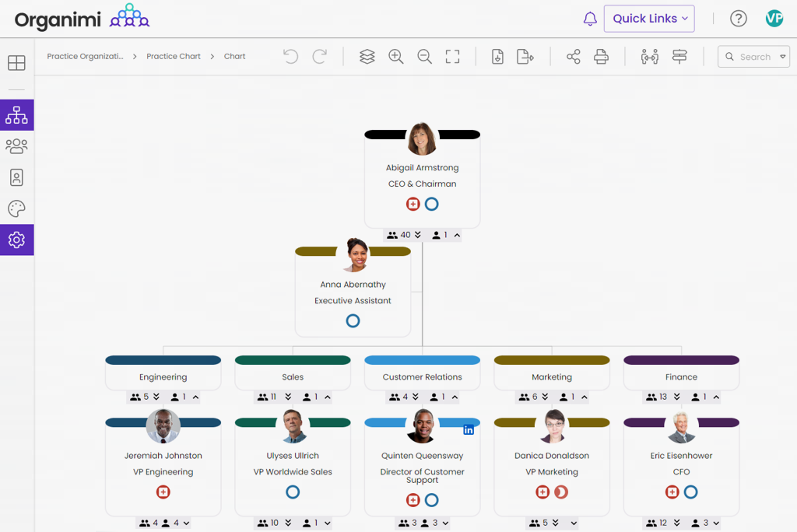The width and height of the screenshot is (797, 532).
Task: Open the help question mark icon
Action: tap(738, 19)
